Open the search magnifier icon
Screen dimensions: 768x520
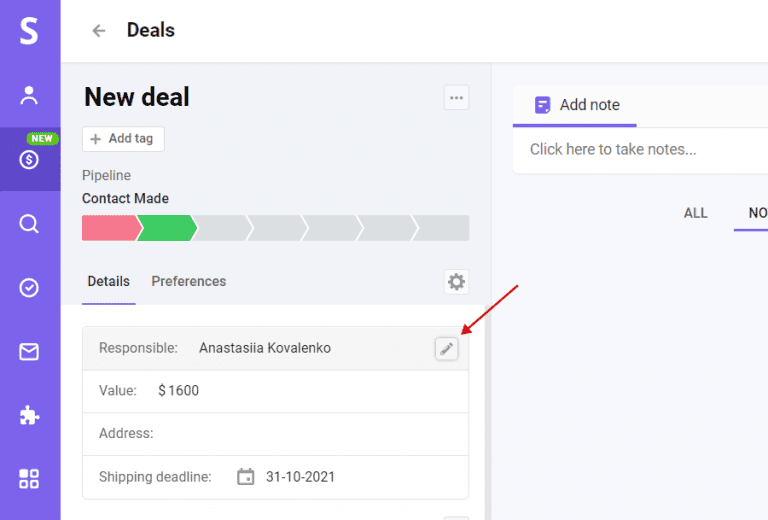click(x=29, y=224)
